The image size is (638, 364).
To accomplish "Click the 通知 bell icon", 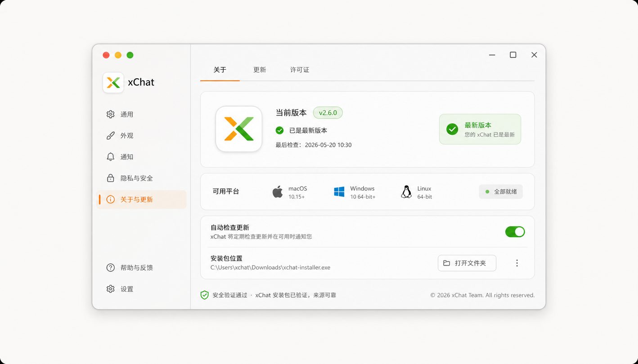I will pos(110,157).
